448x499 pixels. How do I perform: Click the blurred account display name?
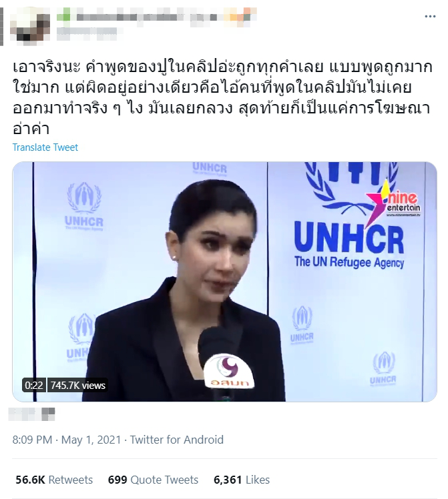click(x=157, y=15)
